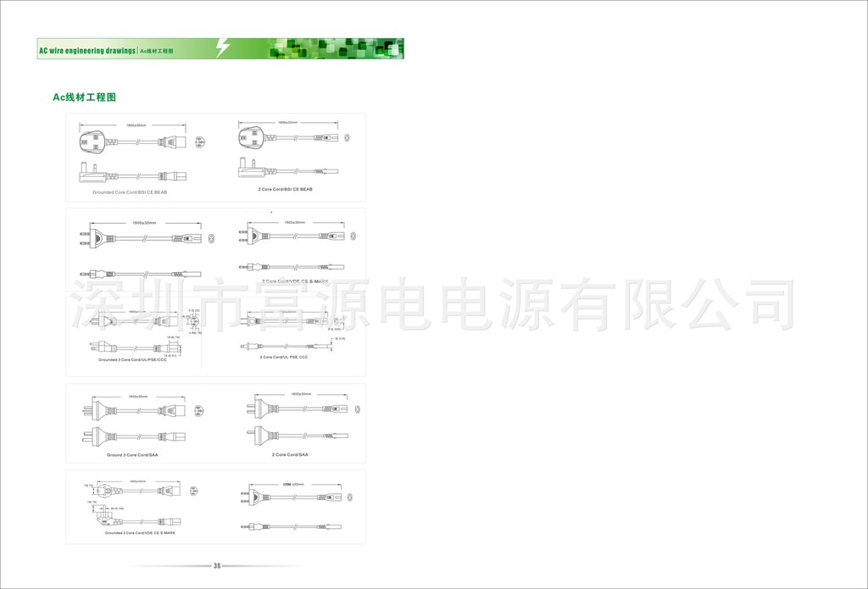The height and width of the screenshot is (589, 868).
Task: Click the green 'Ac线材工程图' page heading
Action: [85, 97]
